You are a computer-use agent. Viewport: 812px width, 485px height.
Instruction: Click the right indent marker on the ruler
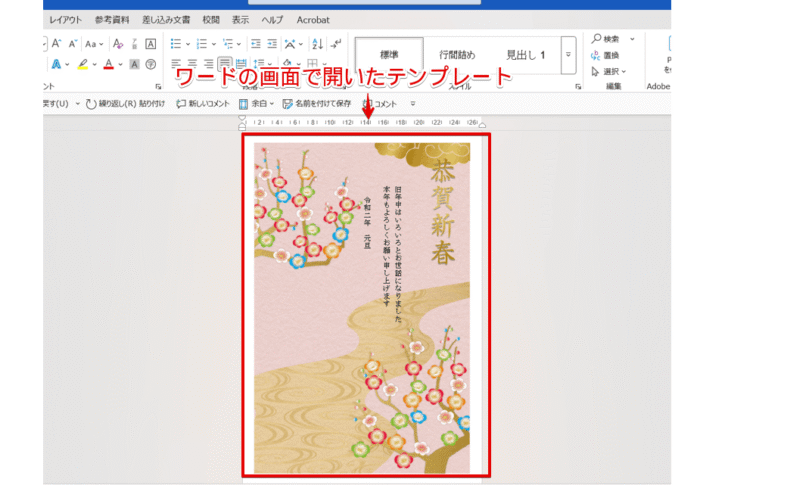pyautogui.click(x=482, y=125)
